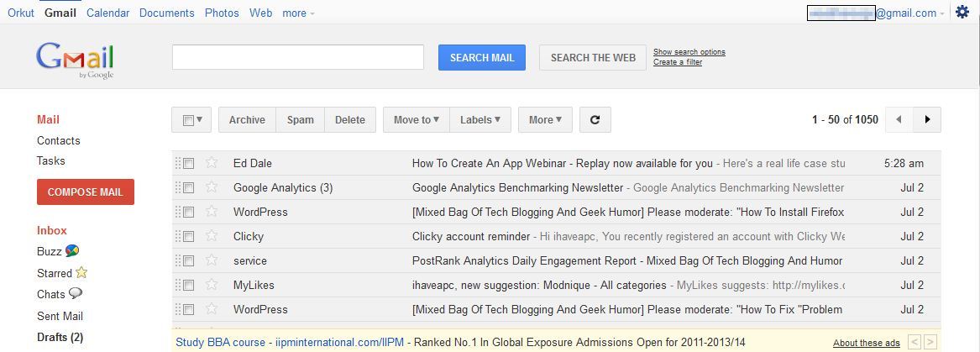Click Show search options link

(x=689, y=52)
